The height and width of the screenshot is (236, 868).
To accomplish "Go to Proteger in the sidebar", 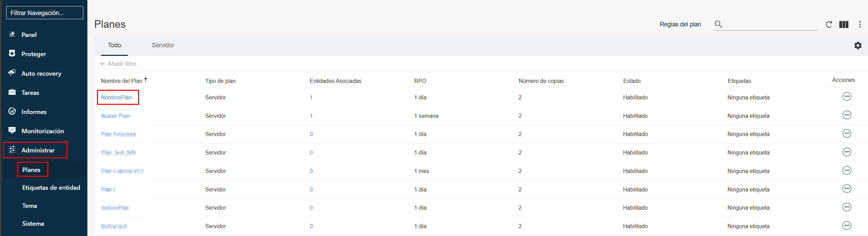I will (x=34, y=54).
